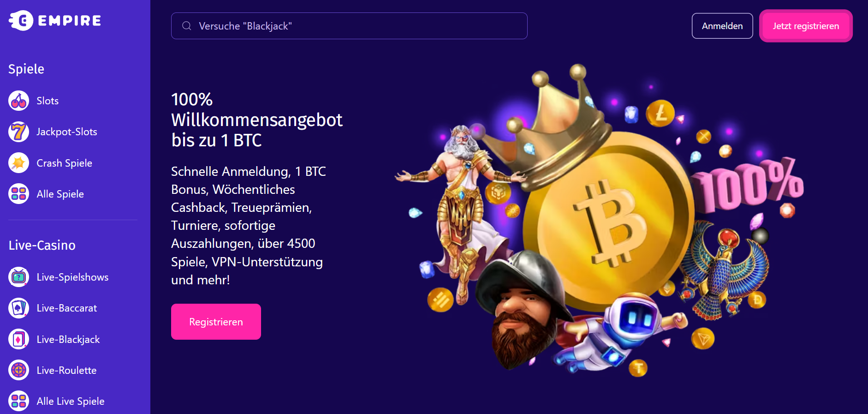868x414 pixels.
Task: Click the Slots cherry icon
Action: click(19, 101)
